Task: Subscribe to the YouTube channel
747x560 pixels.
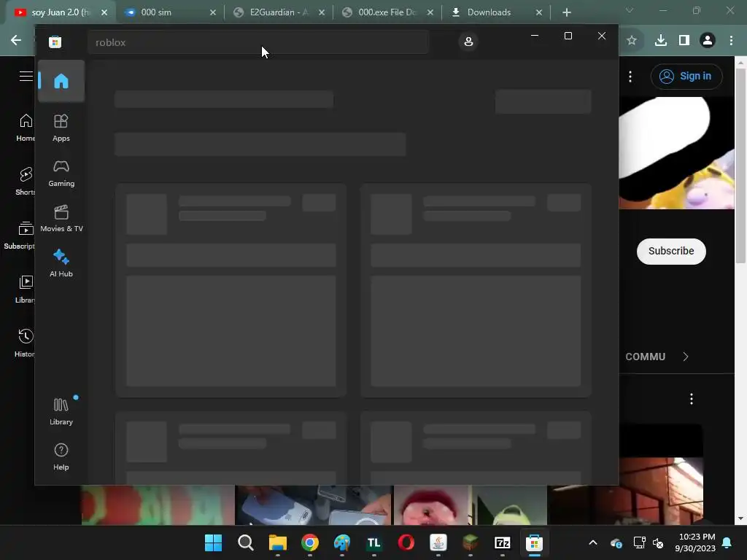Action: pyautogui.click(x=671, y=251)
